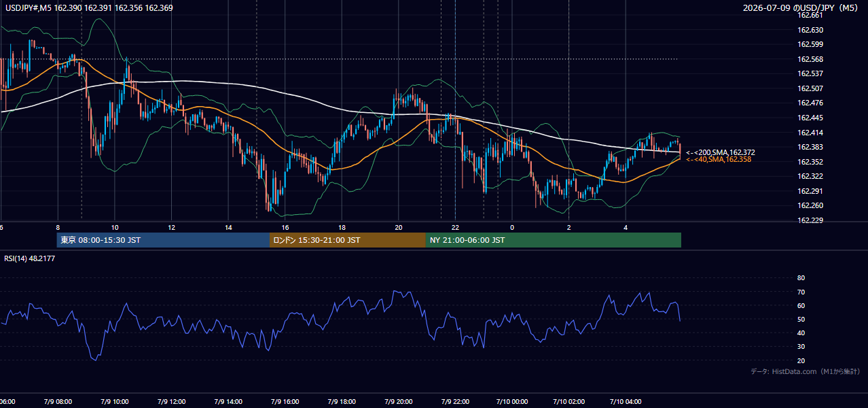868x408 pixels.
Task: Click the RSI(14) 48.2177 indicator label
Action: click(x=30, y=258)
